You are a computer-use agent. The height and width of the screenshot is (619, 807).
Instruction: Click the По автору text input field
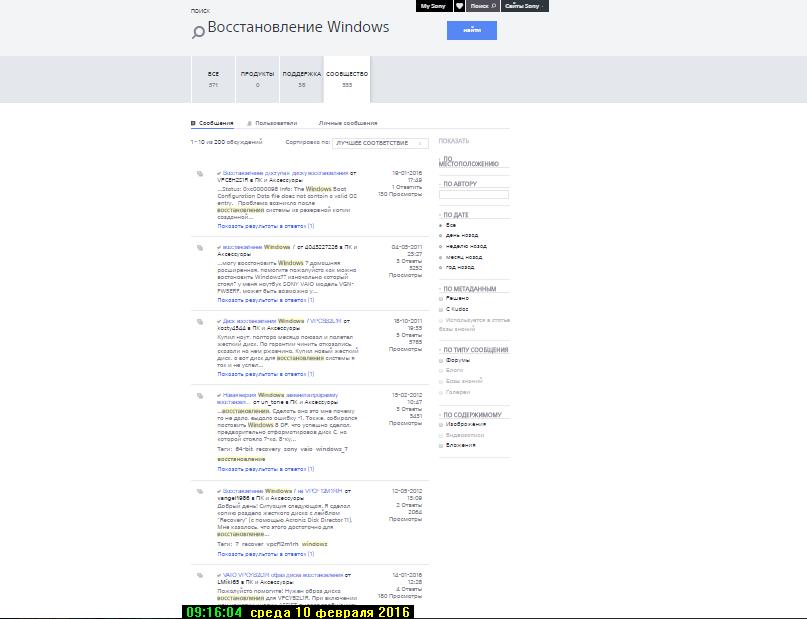coord(474,194)
